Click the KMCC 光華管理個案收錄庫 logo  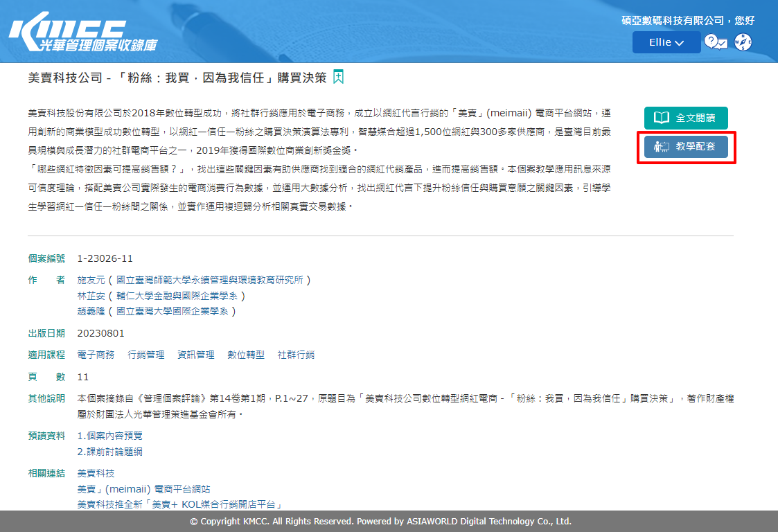pyautogui.click(x=83, y=32)
